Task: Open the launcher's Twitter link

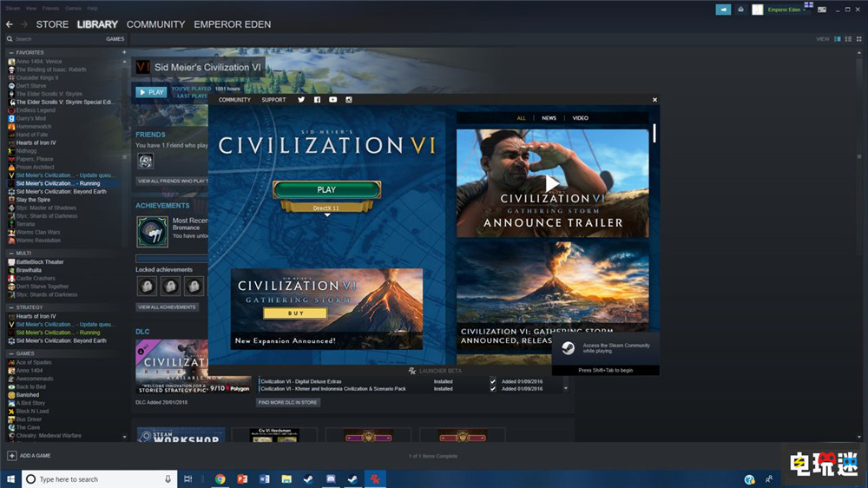Action: [301, 100]
